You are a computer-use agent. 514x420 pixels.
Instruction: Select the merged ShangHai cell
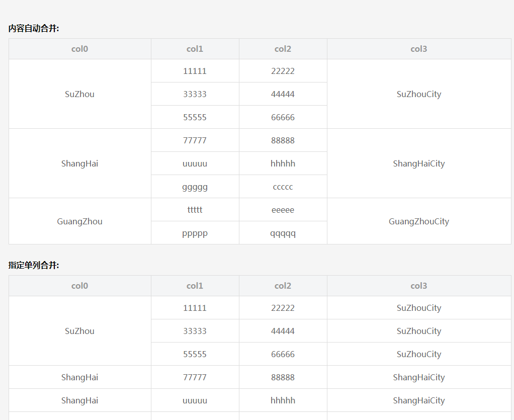coord(79,163)
